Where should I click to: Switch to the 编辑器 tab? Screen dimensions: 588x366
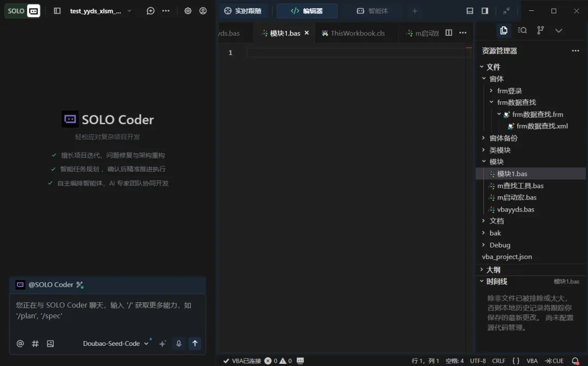(x=307, y=11)
